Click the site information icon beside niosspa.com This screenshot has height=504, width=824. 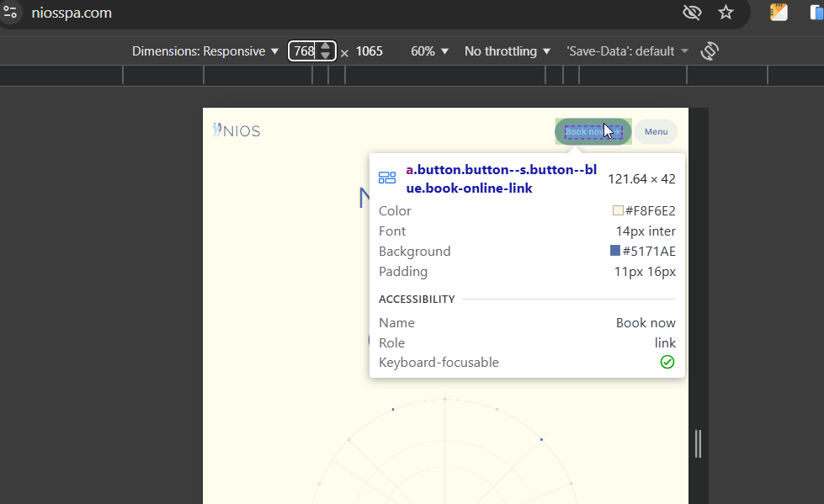pos(10,12)
